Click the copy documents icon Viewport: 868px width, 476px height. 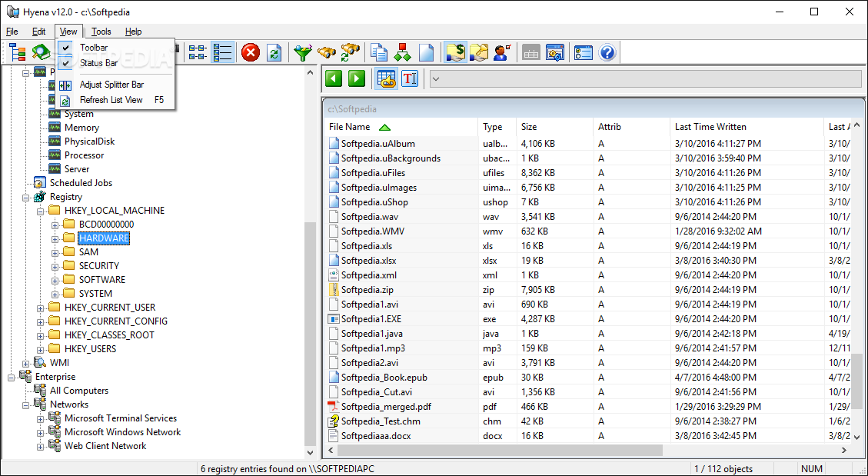[x=379, y=52]
